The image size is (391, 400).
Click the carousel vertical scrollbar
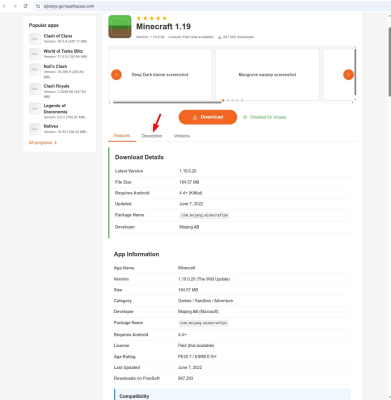pos(355,72)
